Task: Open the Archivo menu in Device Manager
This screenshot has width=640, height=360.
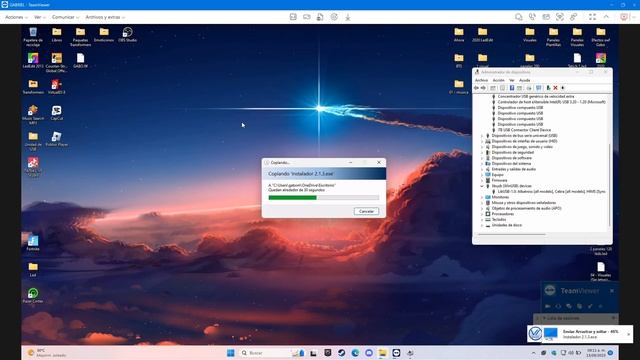Action: (x=481, y=80)
